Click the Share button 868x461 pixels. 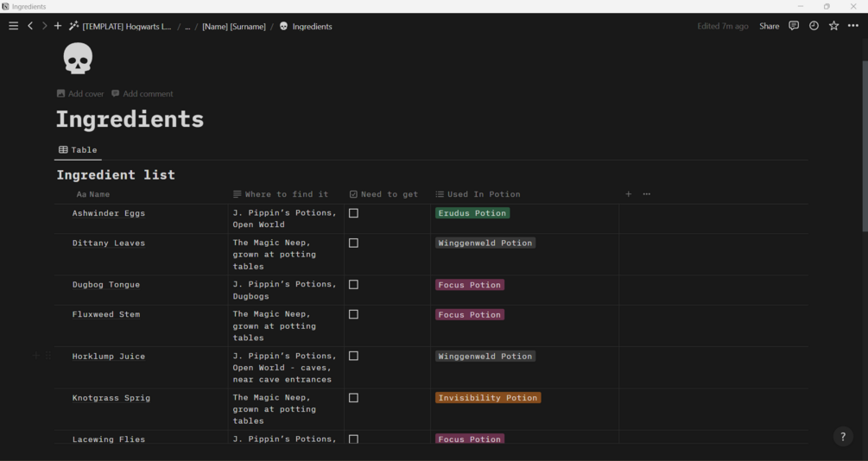click(769, 26)
